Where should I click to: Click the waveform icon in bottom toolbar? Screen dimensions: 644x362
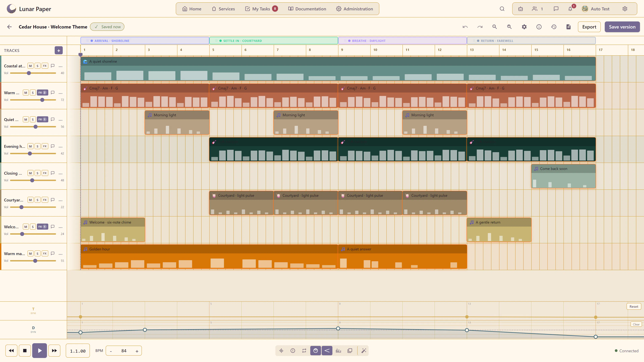coord(281,350)
